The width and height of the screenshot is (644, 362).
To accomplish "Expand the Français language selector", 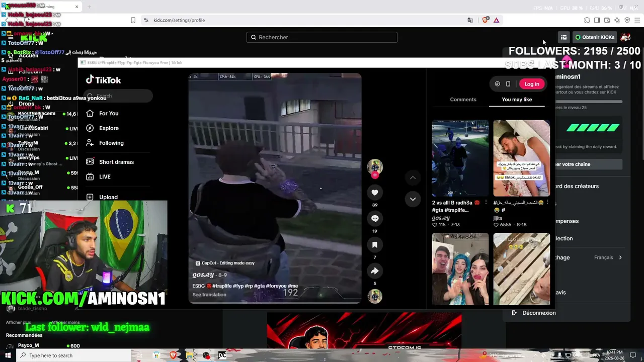I will click(608, 257).
